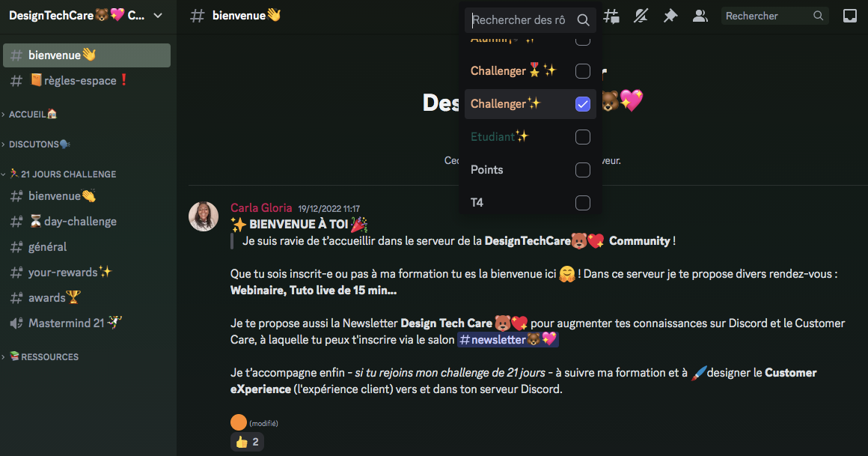
Task: Mute channel notifications with bell icon
Action: click(641, 16)
